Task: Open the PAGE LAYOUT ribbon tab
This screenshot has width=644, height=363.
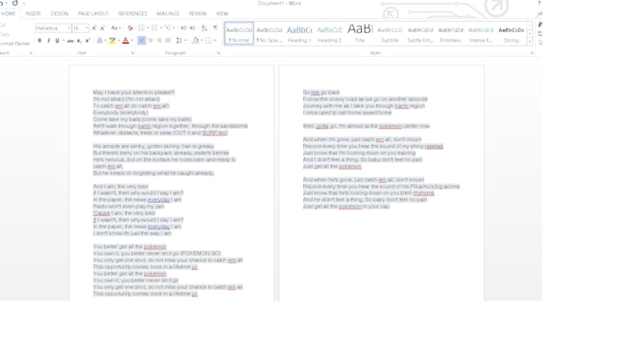Action: click(93, 13)
